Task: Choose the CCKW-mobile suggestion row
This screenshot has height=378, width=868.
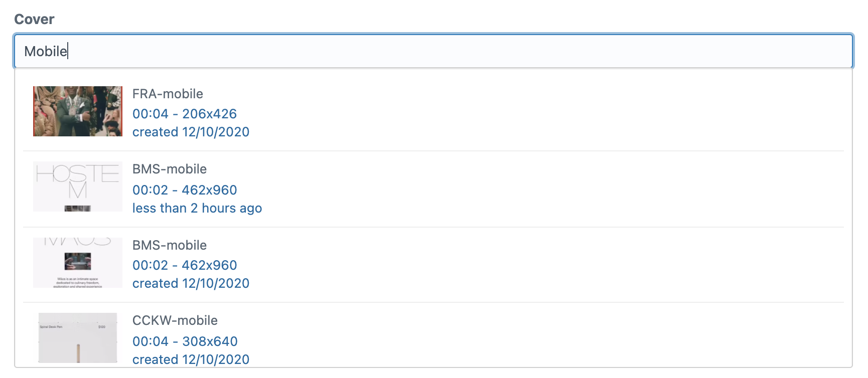Action: point(433,338)
